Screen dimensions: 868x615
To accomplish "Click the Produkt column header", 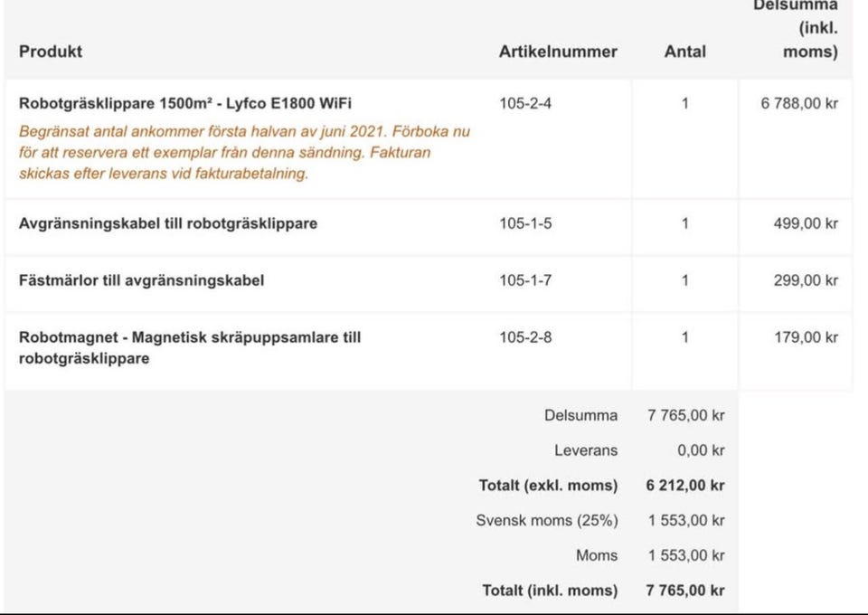I will pos(51,52).
